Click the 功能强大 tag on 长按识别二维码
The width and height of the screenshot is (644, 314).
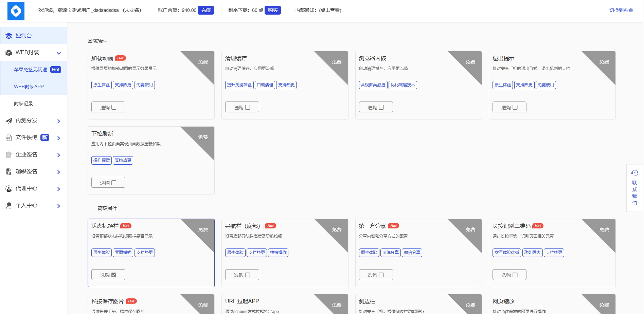[x=532, y=253]
